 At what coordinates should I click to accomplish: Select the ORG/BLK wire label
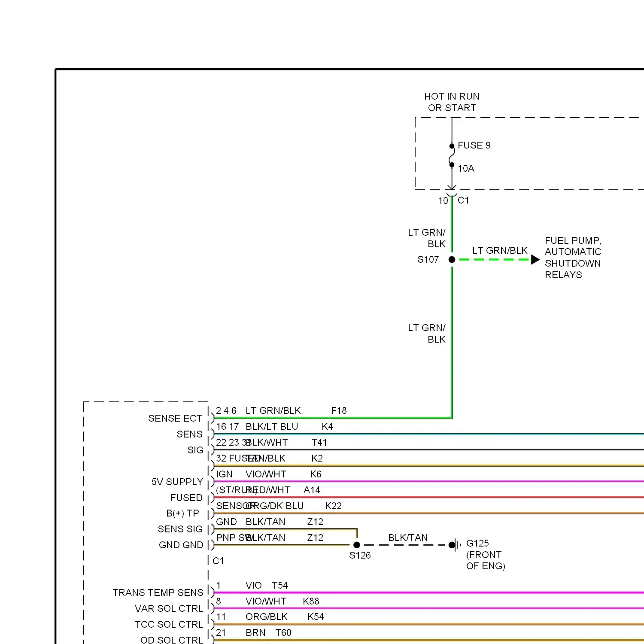(267, 617)
